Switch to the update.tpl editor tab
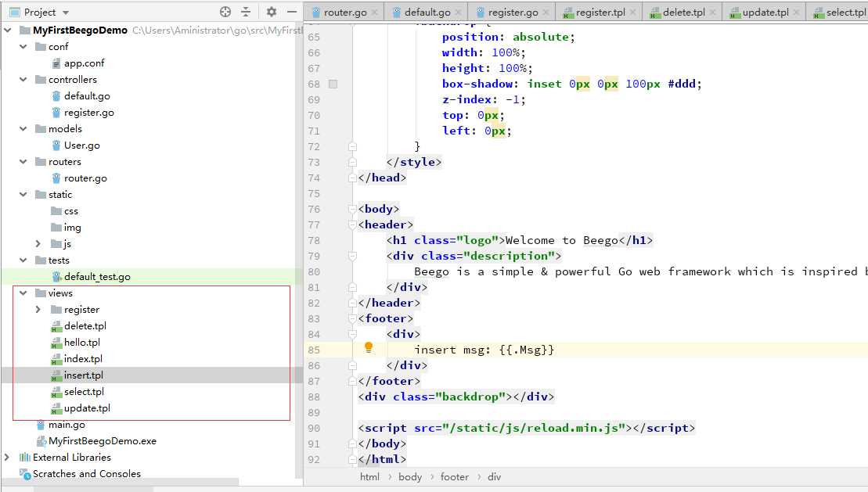The image size is (868, 492). 765,13
